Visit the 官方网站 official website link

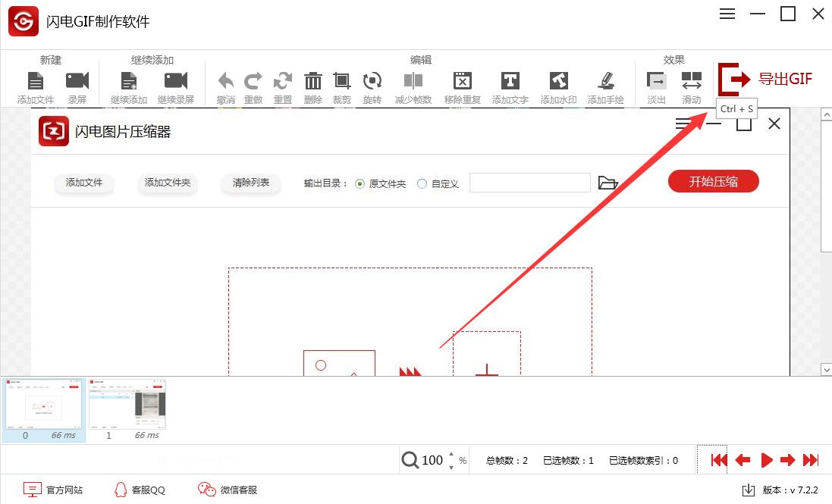pos(55,490)
